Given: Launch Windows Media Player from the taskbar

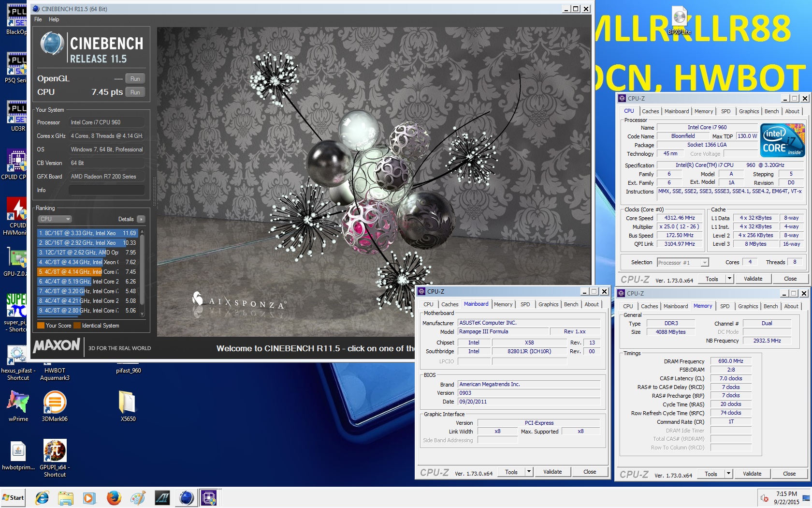Looking at the screenshot, I should tap(89, 497).
